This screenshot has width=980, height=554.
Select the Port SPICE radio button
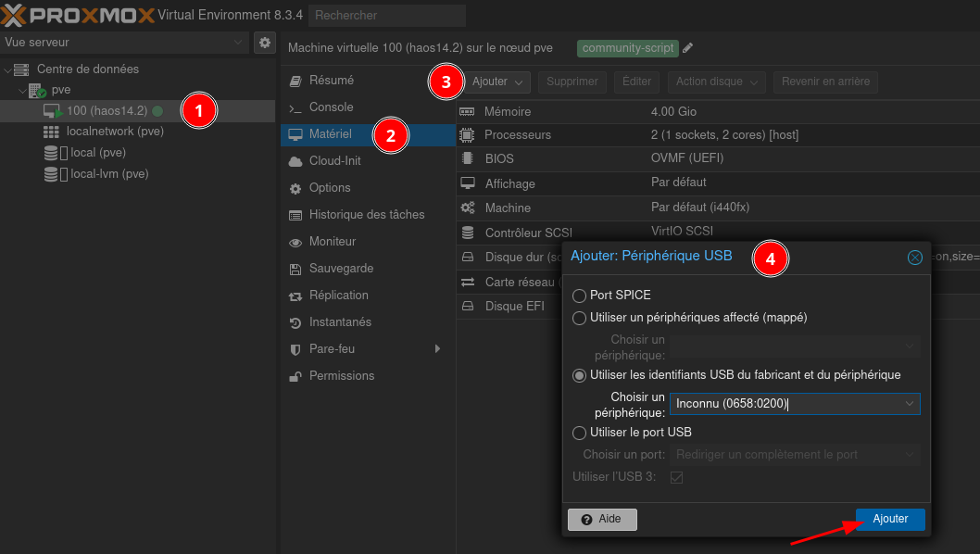(x=580, y=296)
